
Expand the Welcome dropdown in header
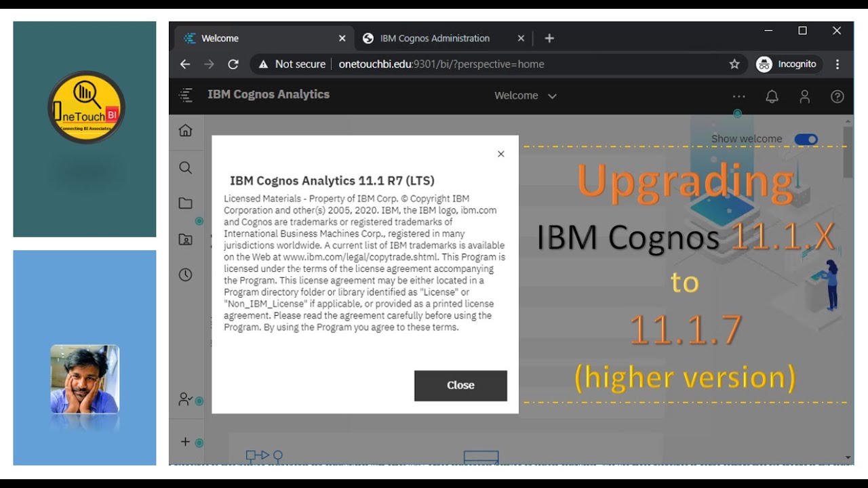(x=526, y=96)
